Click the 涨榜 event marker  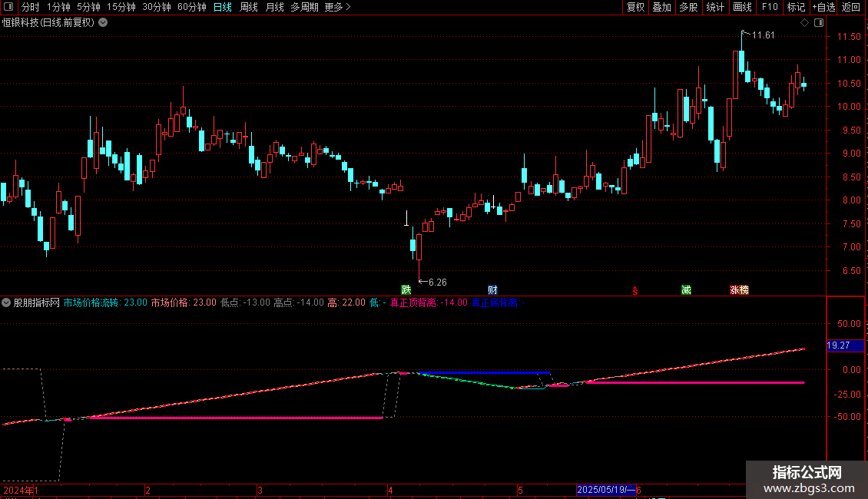tap(739, 290)
